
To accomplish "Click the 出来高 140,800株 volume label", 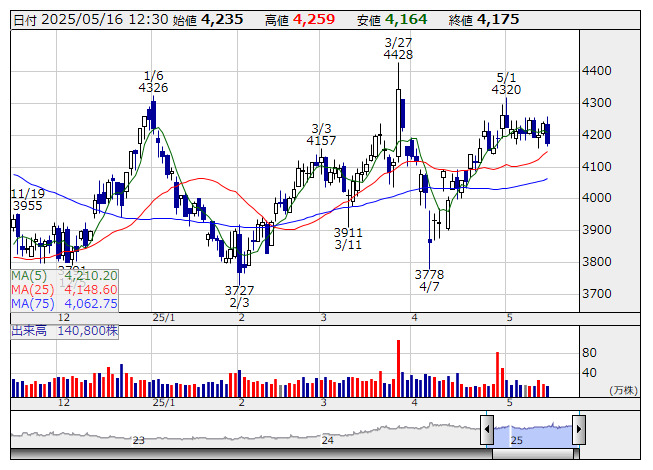I will 65,331.
